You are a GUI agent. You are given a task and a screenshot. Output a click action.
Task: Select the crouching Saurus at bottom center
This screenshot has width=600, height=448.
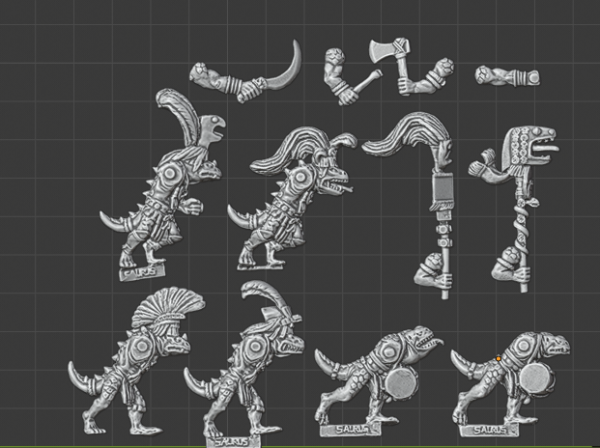tap(375, 375)
